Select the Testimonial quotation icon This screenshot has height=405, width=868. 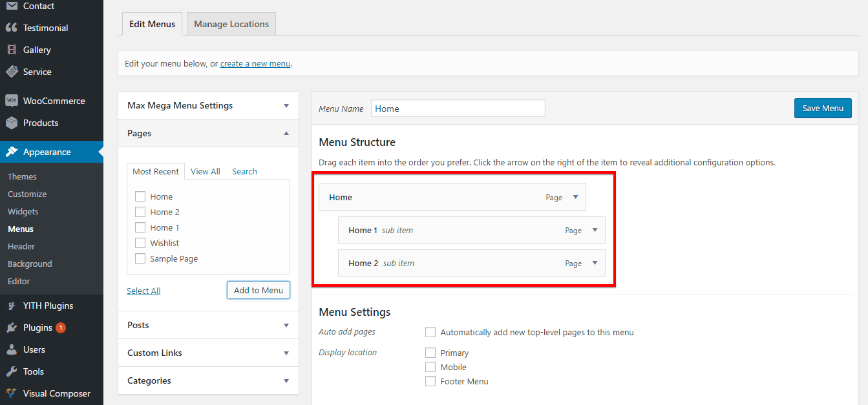coord(11,27)
